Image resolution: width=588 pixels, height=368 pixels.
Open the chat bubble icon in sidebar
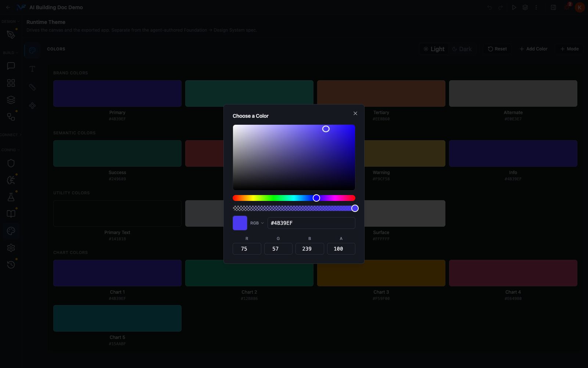click(11, 66)
